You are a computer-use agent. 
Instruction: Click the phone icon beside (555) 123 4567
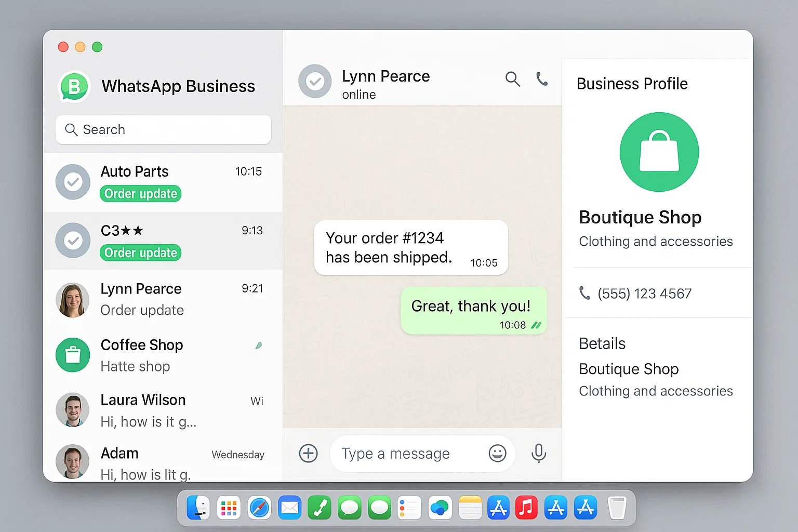coord(584,293)
